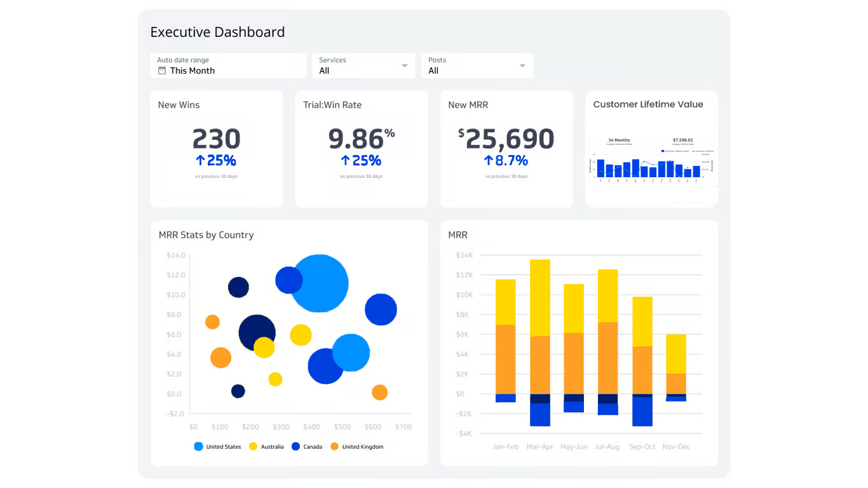Click the Sep-Oct axis label
The width and height of the screenshot is (868, 488).
coord(642,447)
